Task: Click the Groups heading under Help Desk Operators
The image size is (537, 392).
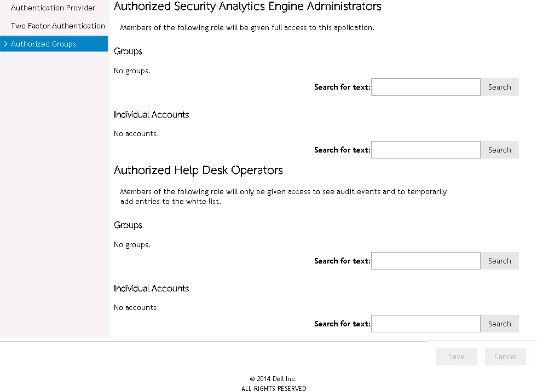Action: (128, 225)
